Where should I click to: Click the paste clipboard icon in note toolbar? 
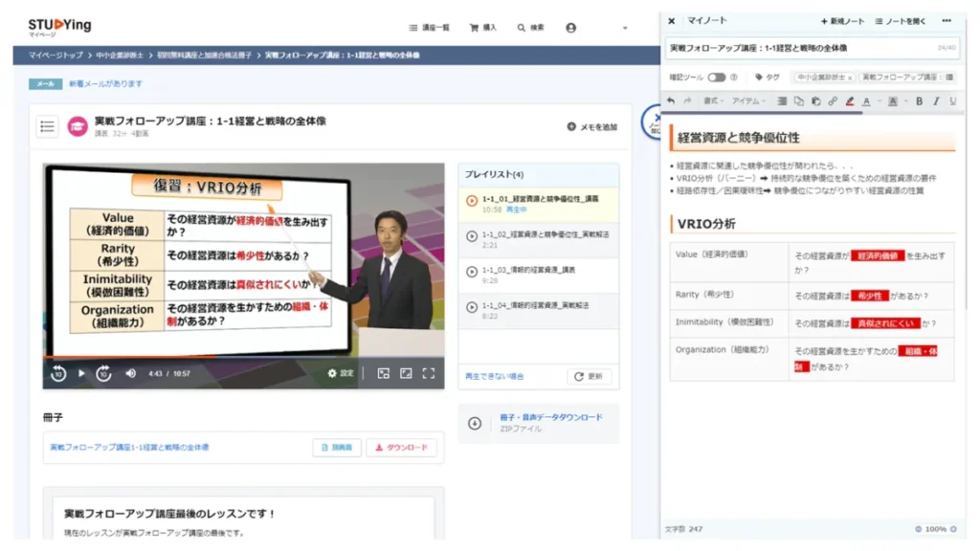(x=815, y=100)
